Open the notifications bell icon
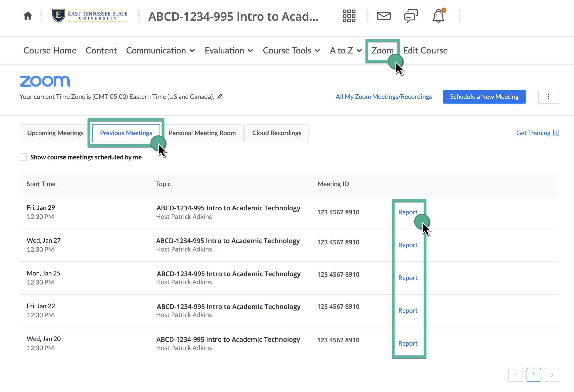The height and width of the screenshot is (392, 574). click(x=438, y=16)
